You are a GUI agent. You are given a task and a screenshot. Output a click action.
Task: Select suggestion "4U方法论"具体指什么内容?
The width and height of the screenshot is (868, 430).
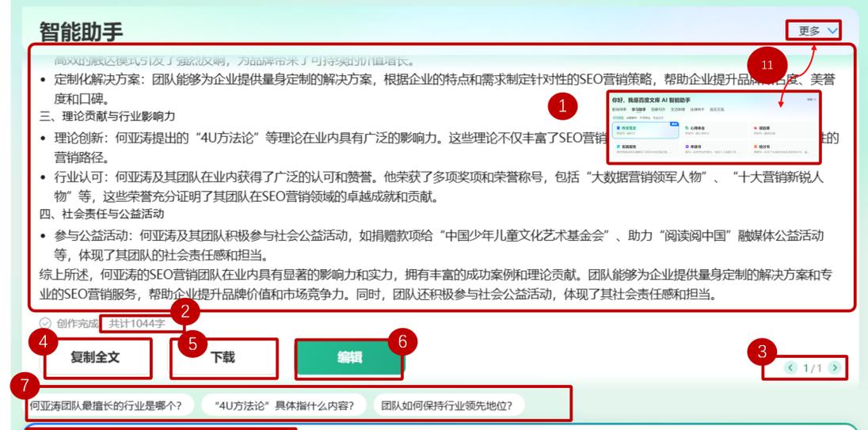tap(284, 405)
